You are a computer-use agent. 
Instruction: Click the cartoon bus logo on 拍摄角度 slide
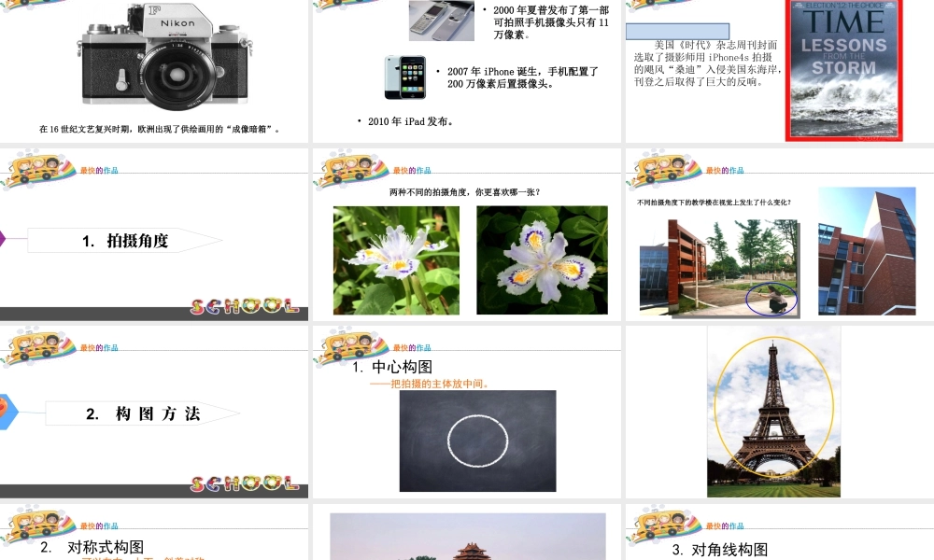click(x=37, y=172)
